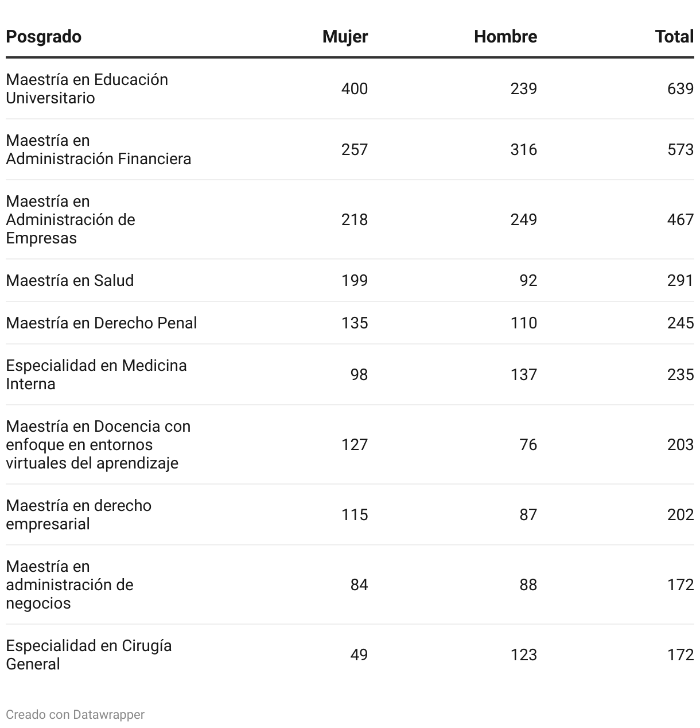
Task: Select the Hombre value 316
Action: [x=523, y=149]
